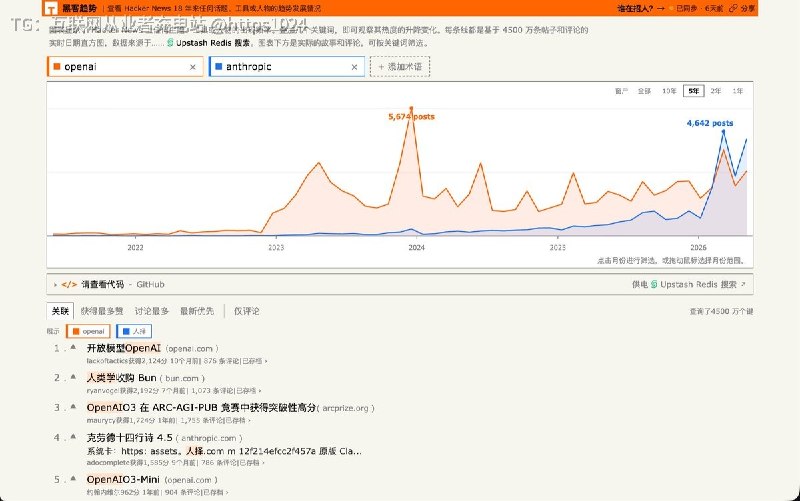Click the '+ 添加术语' add-term button
Viewport: 800px width, 501px height.
pos(400,67)
